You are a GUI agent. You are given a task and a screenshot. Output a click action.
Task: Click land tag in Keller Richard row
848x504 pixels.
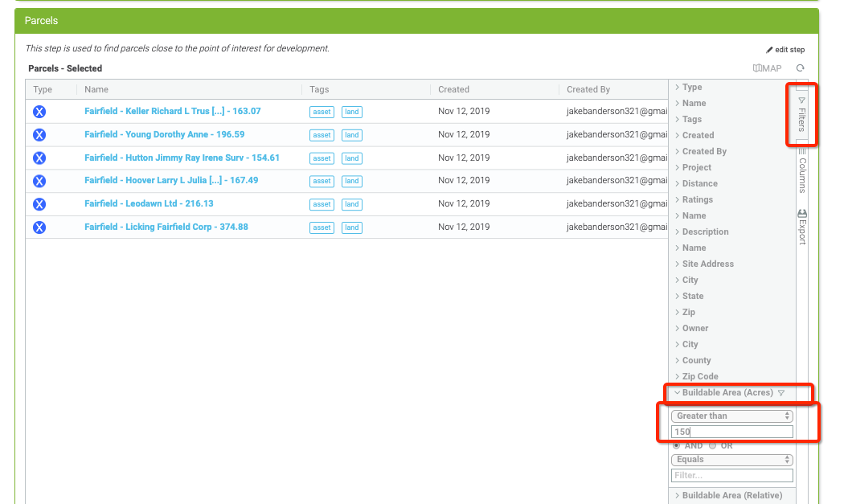(351, 112)
